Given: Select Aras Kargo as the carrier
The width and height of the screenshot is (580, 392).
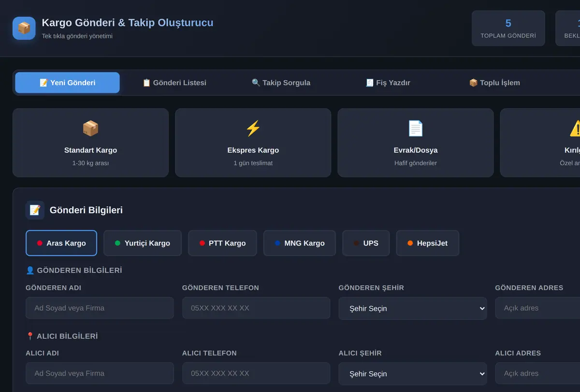Looking at the screenshot, I should (x=61, y=243).
